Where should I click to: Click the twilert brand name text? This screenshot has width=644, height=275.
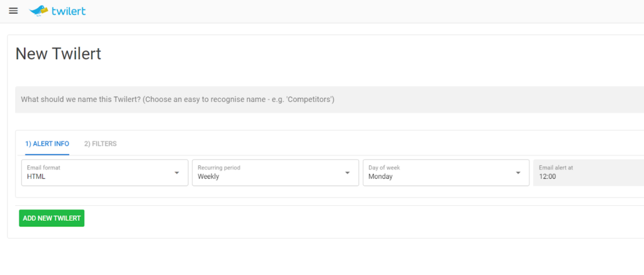point(69,11)
